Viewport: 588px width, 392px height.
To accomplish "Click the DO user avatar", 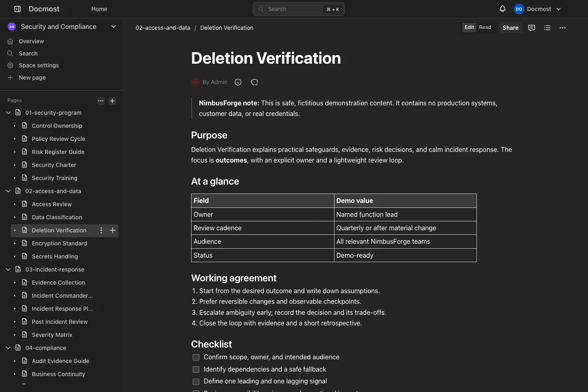I will [x=519, y=9].
